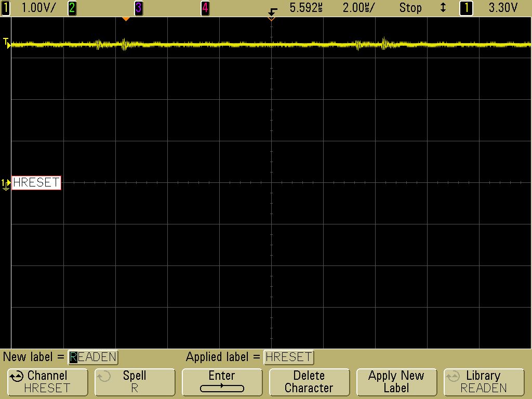532x399 pixels.
Task: Click the 1.00V/ vertical scale readout
Action: click(38, 8)
